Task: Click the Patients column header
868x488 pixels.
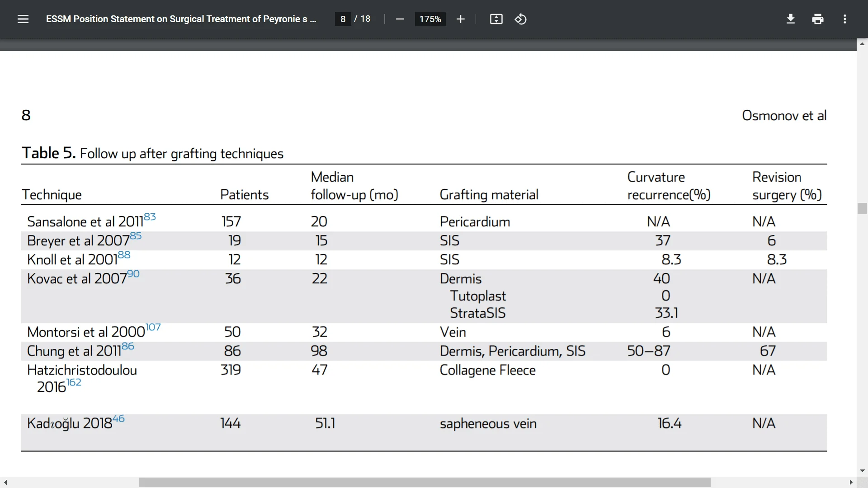Action: pyautogui.click(x=244, y=195)
